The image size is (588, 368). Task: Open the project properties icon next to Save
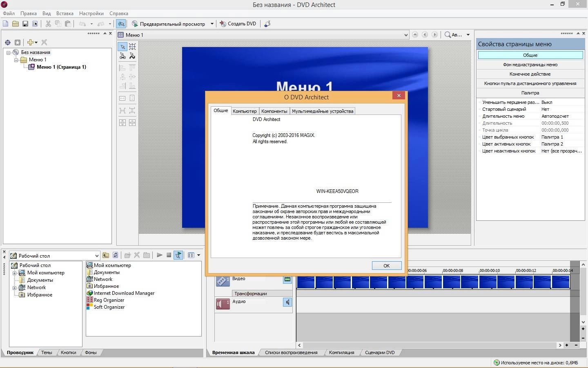click(x=35, y=24)
